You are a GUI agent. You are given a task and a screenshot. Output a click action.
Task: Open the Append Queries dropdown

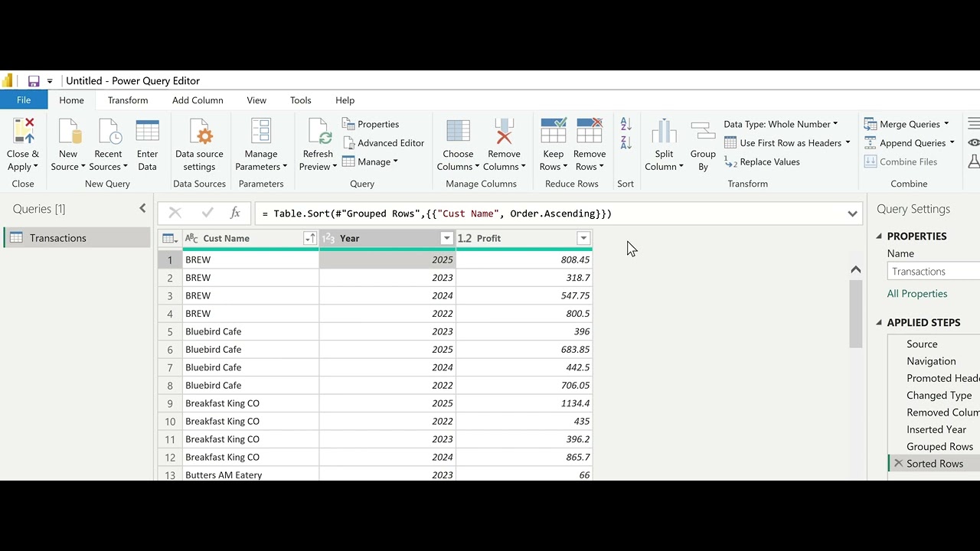click(x=952, y=143)
